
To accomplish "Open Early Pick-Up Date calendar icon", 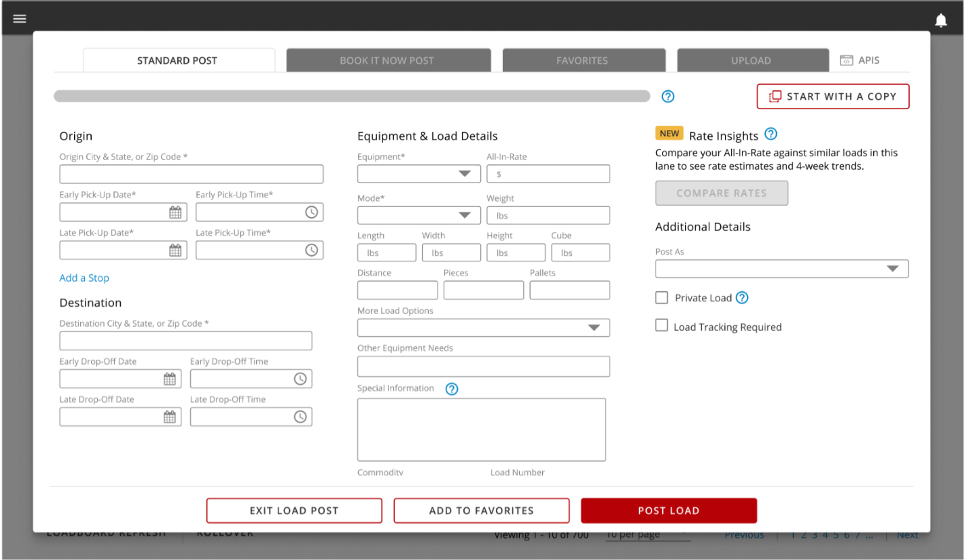I will [175, 212].
